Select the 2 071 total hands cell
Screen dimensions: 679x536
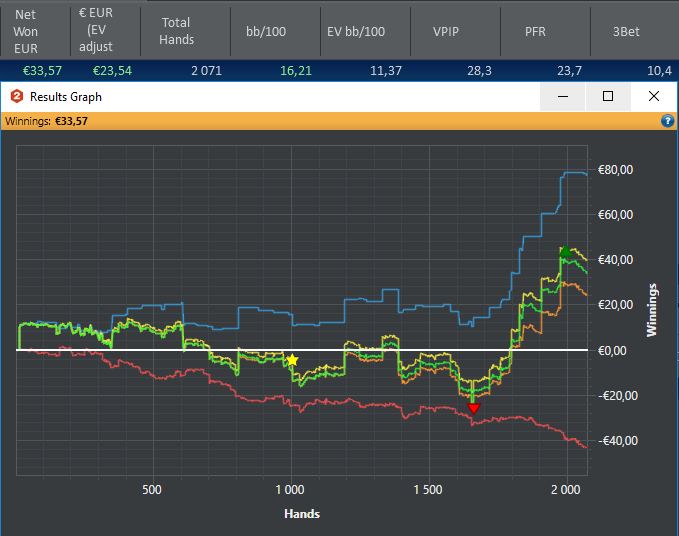(207, 71)
